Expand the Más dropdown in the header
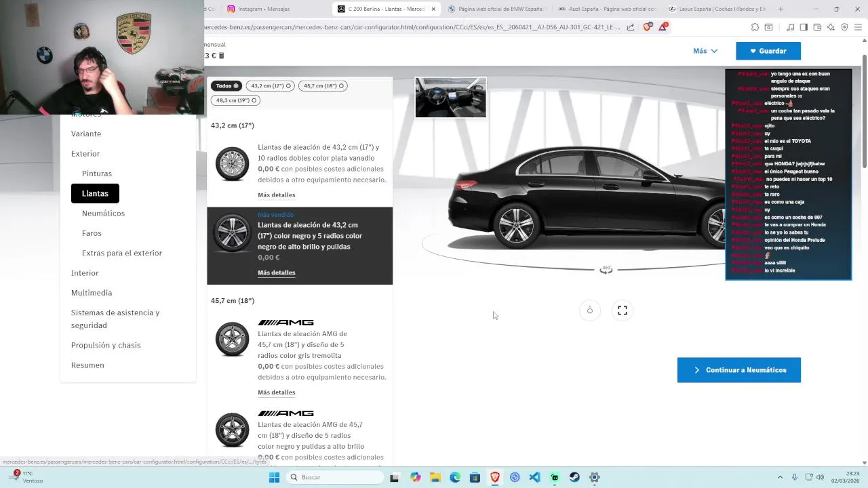This screenshot has height=488, width=868. click(705, 51)
